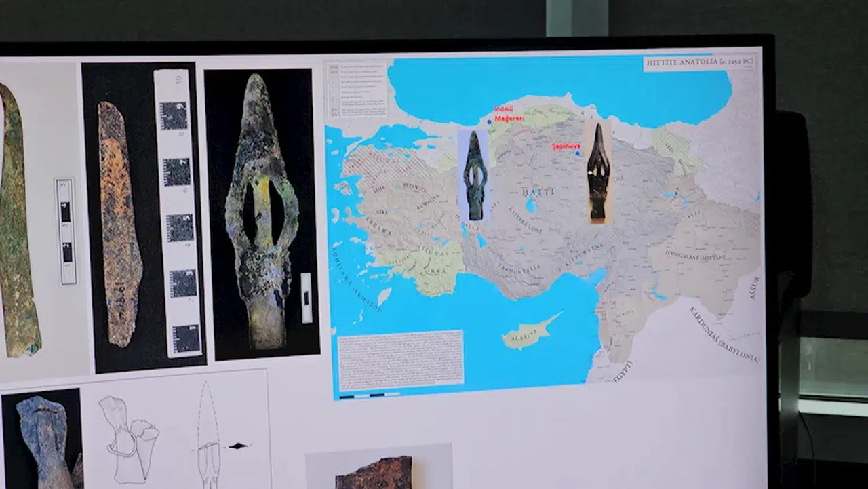Click the green spearhead overlay near İnönü Mağarası
The image size is (868, 489).
[475, 175]
